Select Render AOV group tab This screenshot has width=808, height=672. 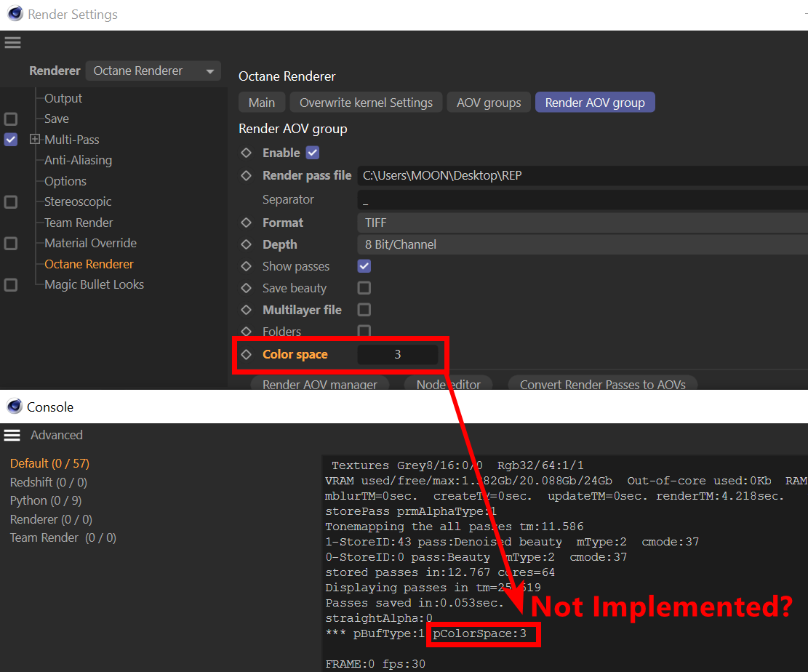(595, 103)
